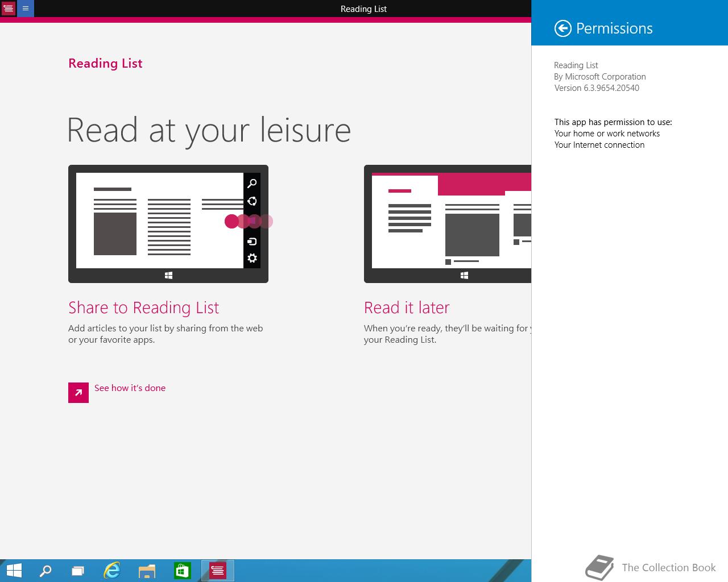This screenshot has height=582, width=728.
Task: Click the Reading List title bar text
Action: click(363, 9)
